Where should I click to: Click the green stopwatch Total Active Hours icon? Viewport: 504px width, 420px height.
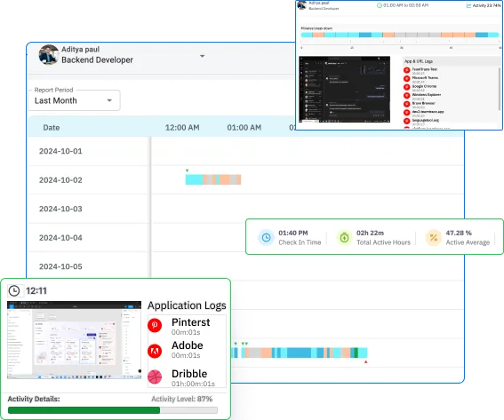click(344, 238)
